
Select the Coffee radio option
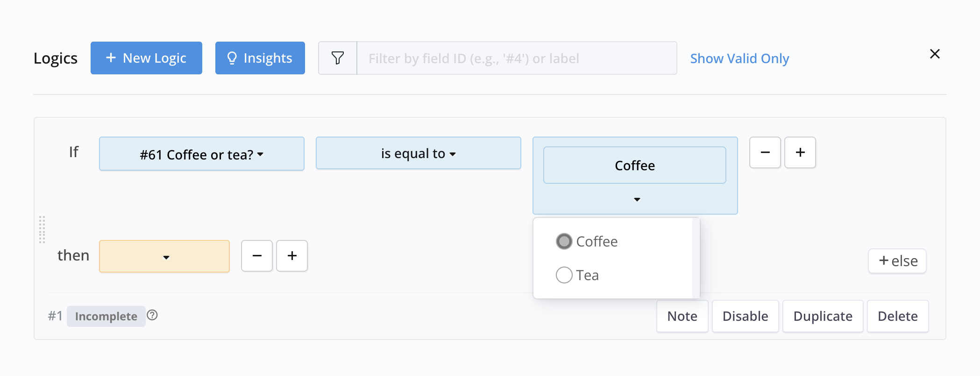click(564, 241)
